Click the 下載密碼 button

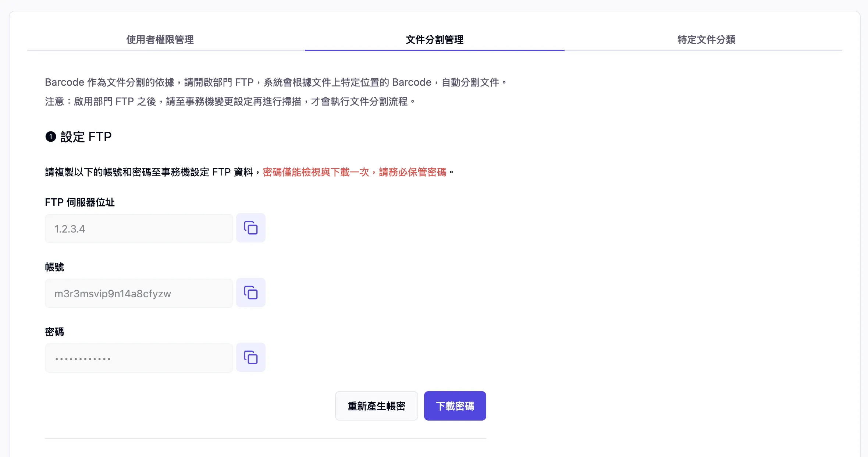(455, 406)
